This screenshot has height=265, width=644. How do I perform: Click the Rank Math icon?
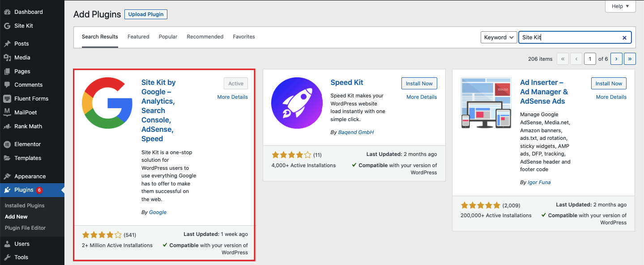coord(7,126)
